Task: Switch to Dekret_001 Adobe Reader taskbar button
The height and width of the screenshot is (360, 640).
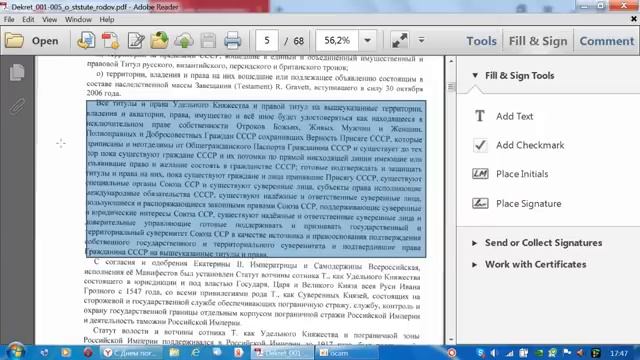Action: click(x=282, y=353)
